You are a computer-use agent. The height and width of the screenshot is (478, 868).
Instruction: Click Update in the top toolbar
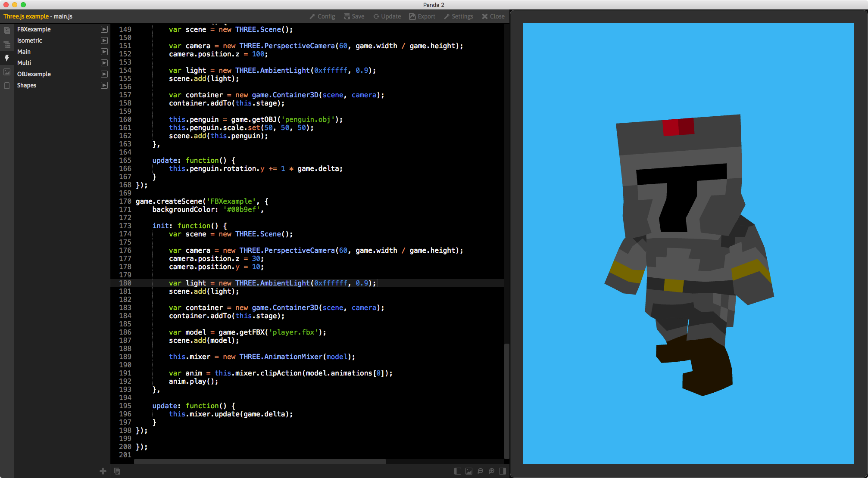click(x=387, y=16)
